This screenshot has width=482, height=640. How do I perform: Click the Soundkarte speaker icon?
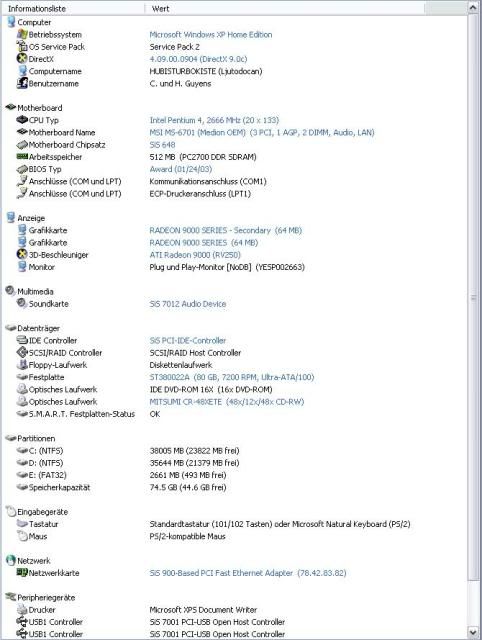coord(22,303)
